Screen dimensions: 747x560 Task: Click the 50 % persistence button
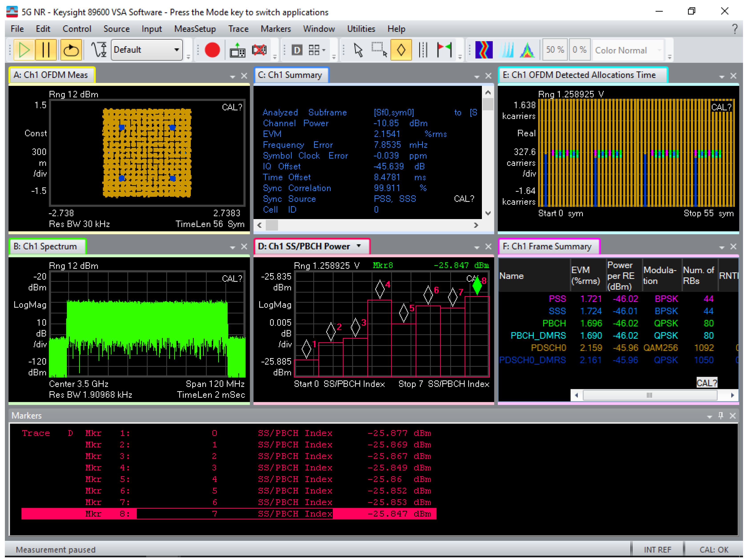(555, 50)
